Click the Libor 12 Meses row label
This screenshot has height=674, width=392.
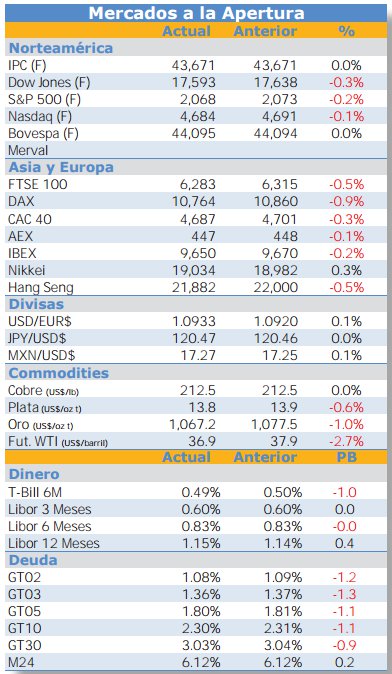(x=54, y=543)
